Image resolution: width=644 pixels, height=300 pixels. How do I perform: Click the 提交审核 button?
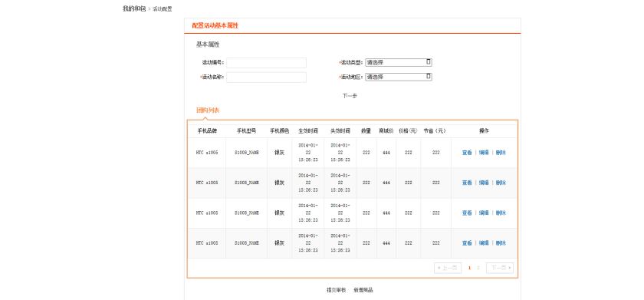click(x=337, y=290)
